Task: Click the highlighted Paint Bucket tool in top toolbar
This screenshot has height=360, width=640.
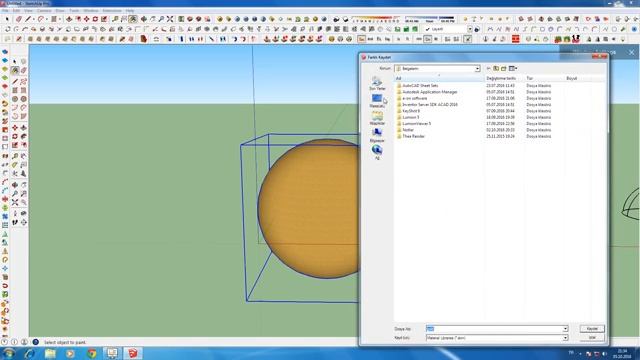Action: 133,19
